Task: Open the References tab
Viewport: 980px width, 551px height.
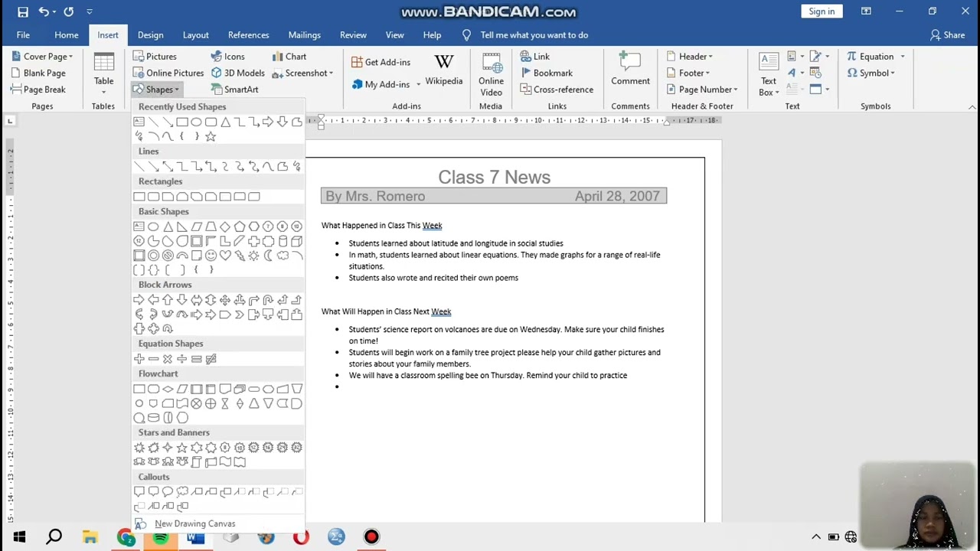Action: click(248, 34)
